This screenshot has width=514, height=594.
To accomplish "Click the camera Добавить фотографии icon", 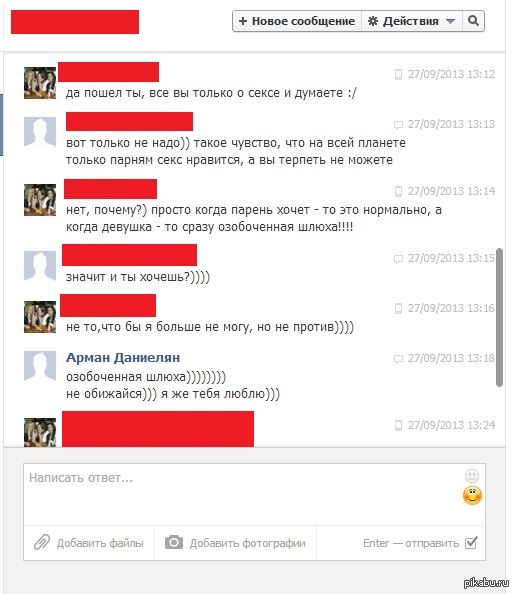I will point(174,542).
